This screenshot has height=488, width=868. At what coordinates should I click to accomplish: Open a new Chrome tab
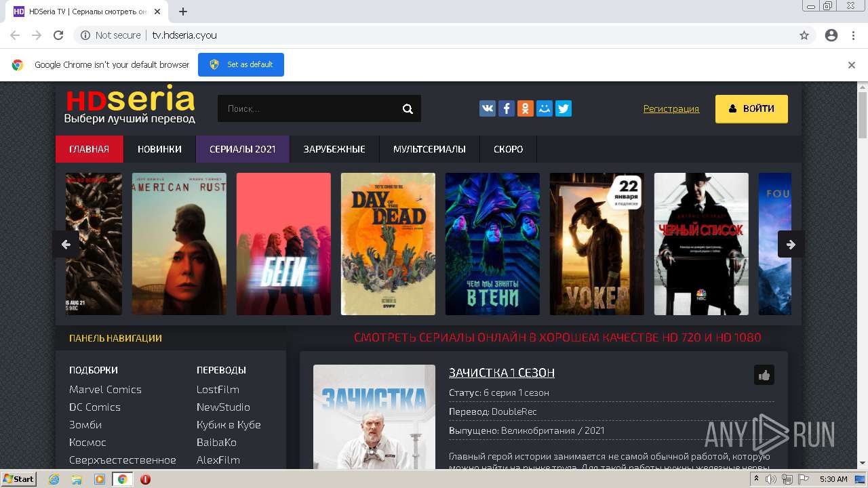coord(183,12)
